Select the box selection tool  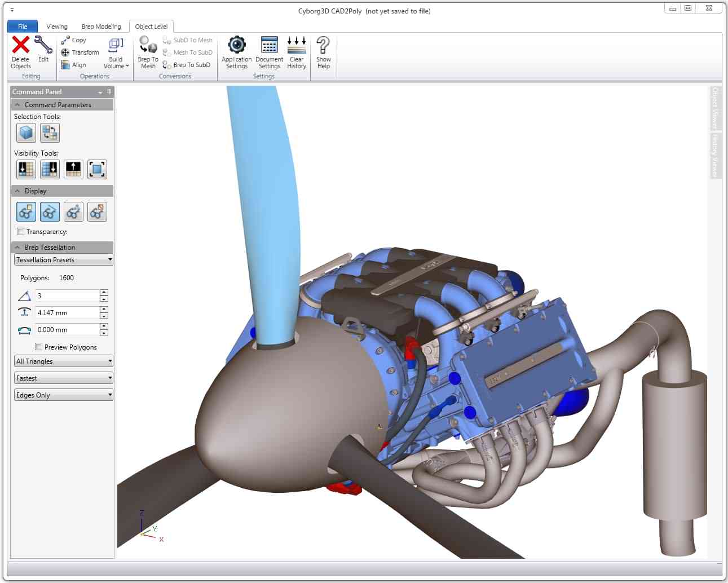[x=25, y=132]
